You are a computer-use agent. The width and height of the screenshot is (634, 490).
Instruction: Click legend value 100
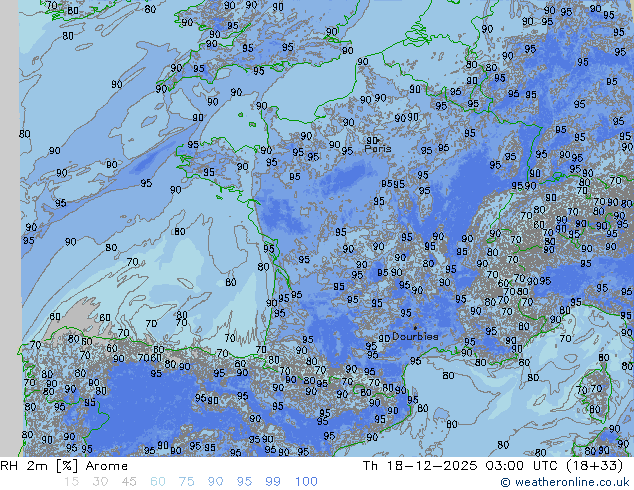tap(306, 482)
